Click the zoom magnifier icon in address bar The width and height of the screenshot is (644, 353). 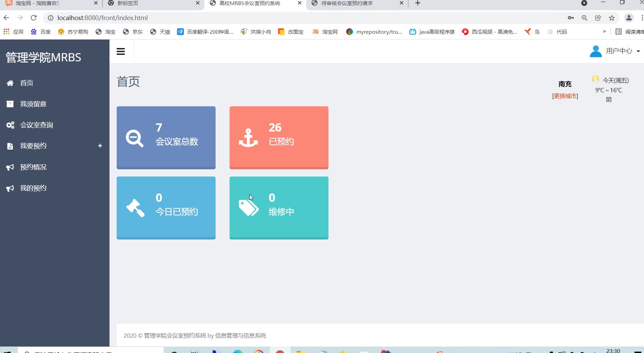tap(584, 18)
